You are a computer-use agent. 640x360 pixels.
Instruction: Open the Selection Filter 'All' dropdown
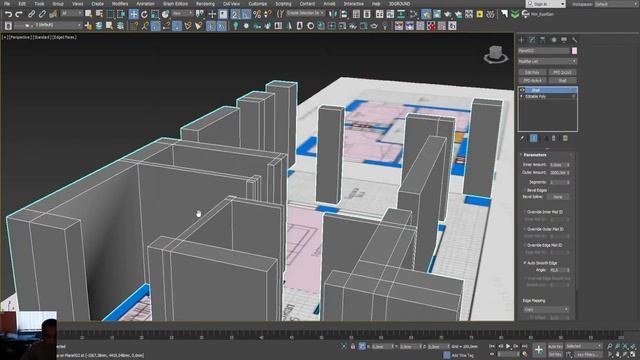71,14
